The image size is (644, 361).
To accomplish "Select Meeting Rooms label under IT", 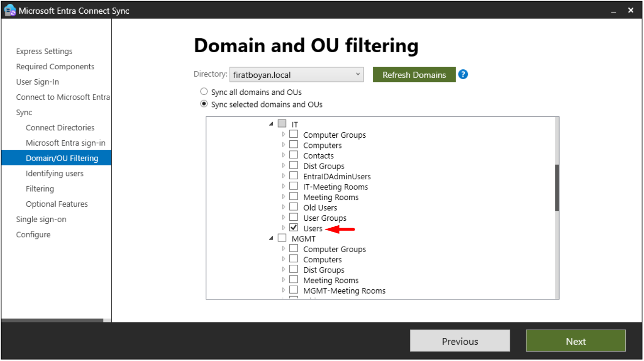I will [x=331, y=197].
